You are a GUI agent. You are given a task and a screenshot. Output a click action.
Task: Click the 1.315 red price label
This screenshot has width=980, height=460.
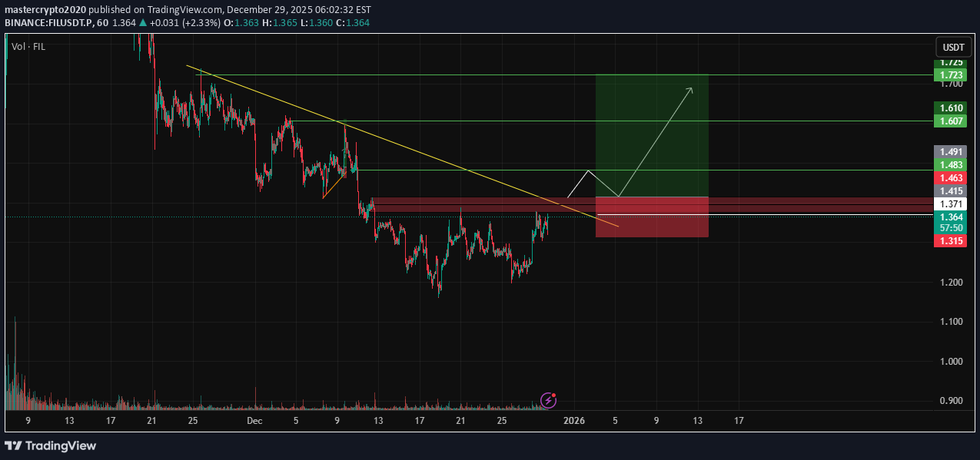coord(950,240)
